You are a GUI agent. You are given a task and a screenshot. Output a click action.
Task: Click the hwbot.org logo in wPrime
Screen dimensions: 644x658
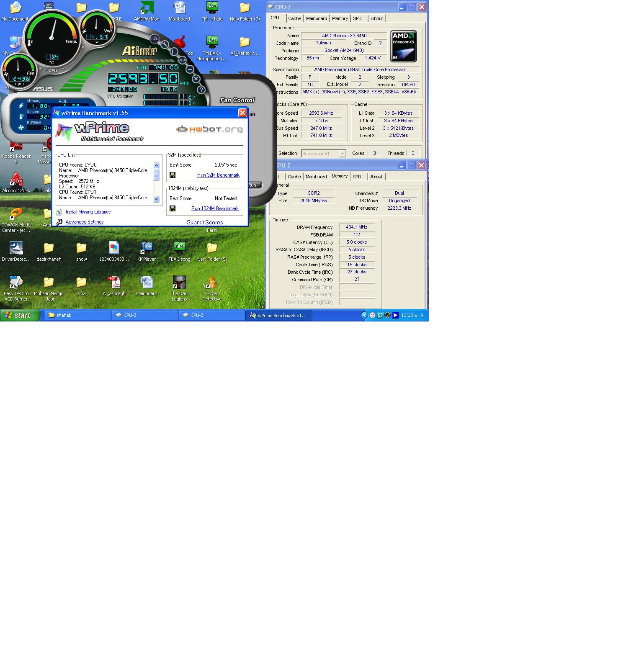210,129
